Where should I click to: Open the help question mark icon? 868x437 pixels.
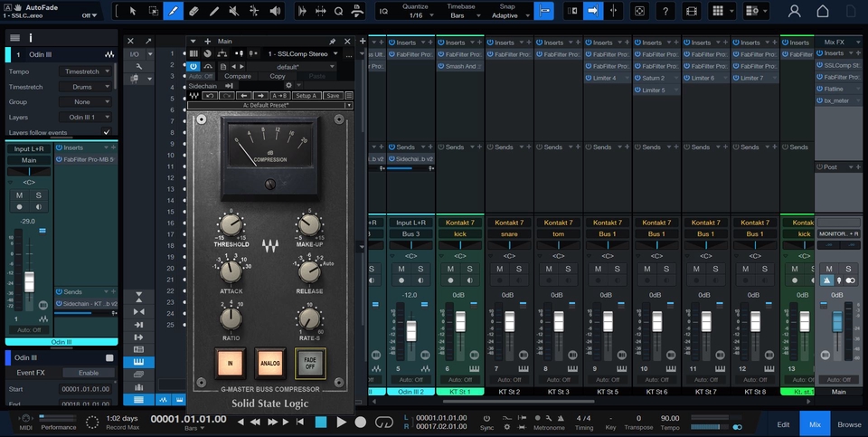(x=665, y=11)
